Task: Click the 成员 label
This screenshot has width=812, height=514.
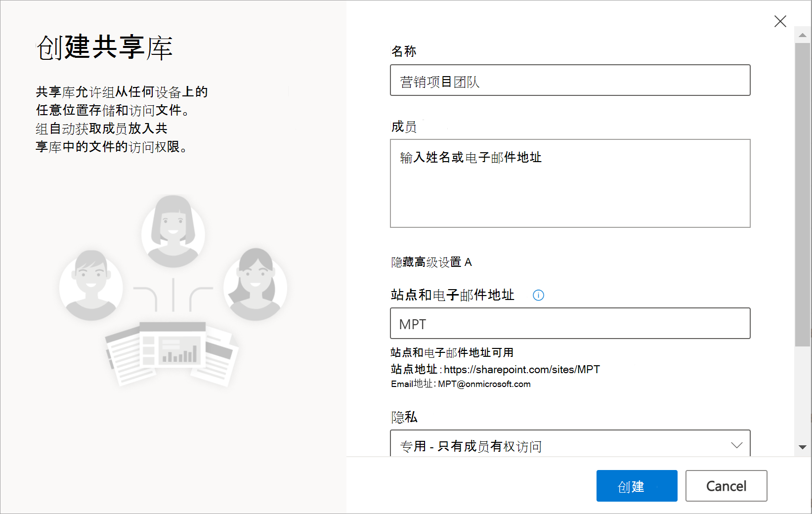Action: (x=404, y=127)
